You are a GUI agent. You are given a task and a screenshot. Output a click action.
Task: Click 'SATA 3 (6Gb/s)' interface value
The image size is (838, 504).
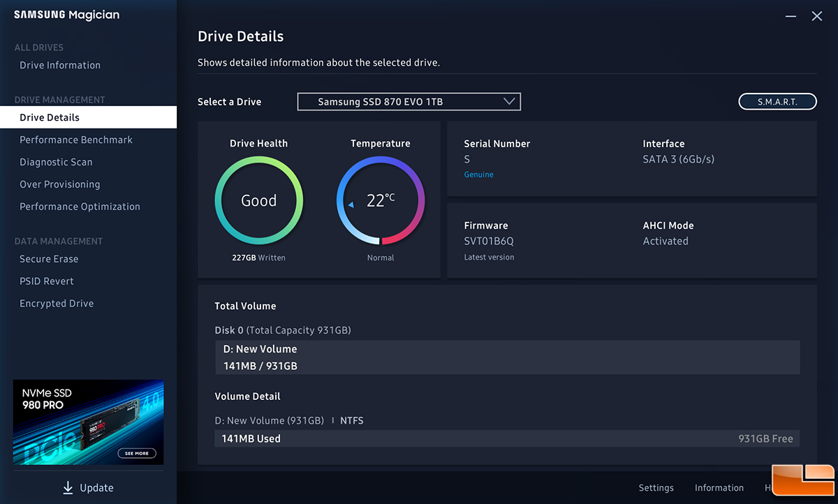678,159
